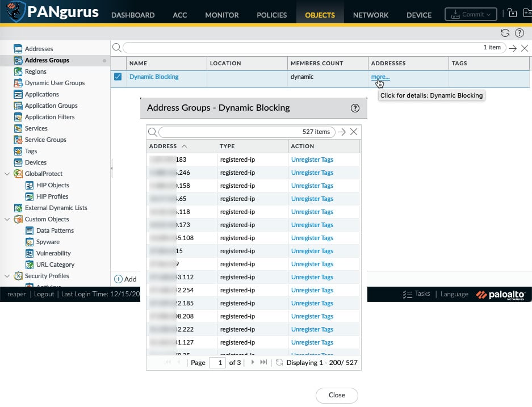This screenshot has height=407, width=532.
Task: Open the ACC tab
Action: point(180,15)
